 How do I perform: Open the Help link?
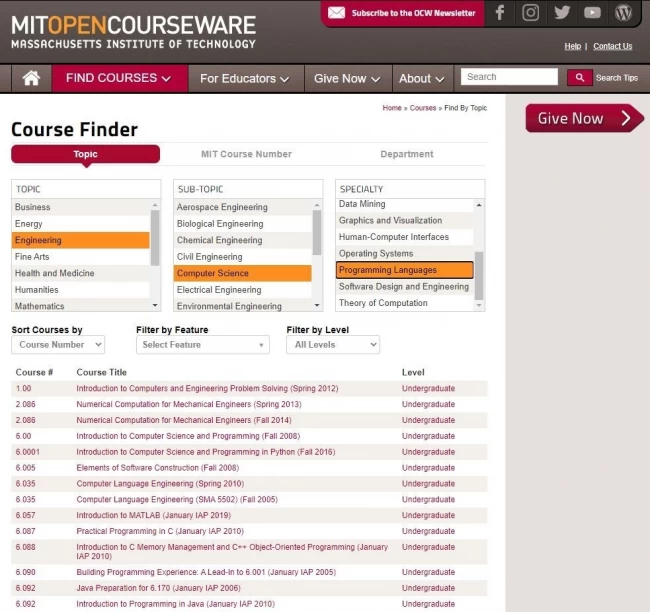click(572, 46)
